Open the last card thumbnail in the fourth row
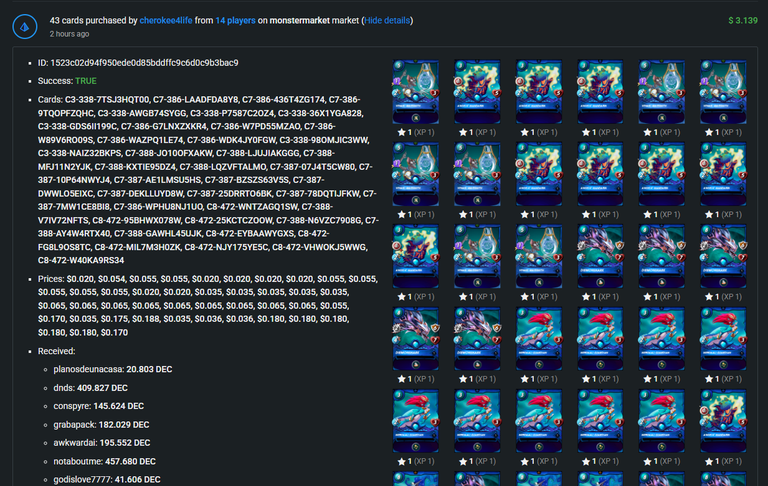The width and height of the screenshot is (768, 486). (x=723, y=339)
